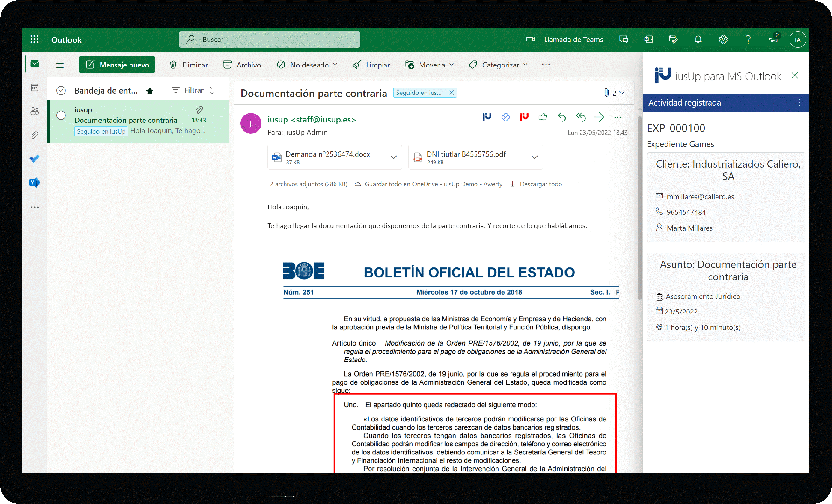Open Files paperclip in the left rail
The width and height of the screenshot is (832, 504).
tap(34, 135)
